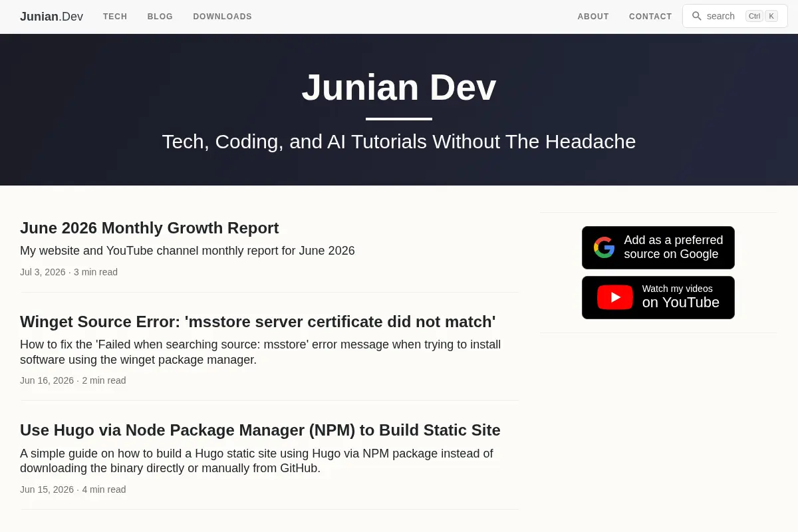Click the 'Jun 16, 2026 · 2 min read' text

[73, 380]
